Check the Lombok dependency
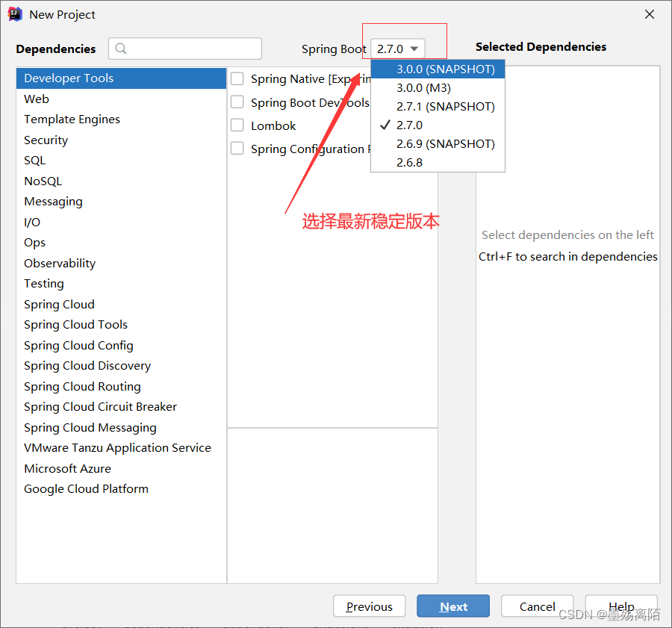This screenshot has width=672, height=628. (x=237, y=125)
